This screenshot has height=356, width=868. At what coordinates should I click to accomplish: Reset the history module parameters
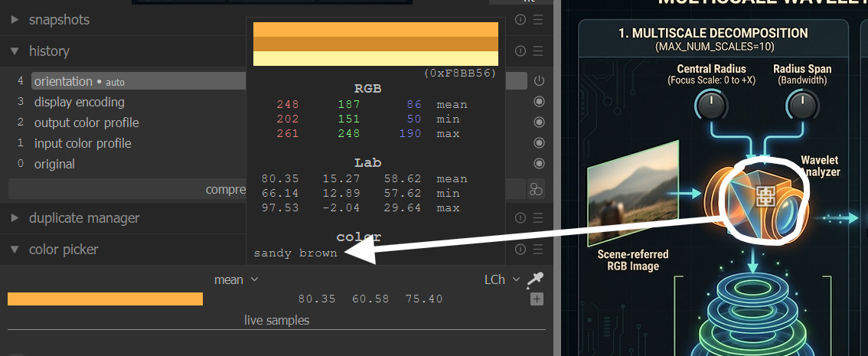(521, 51)
